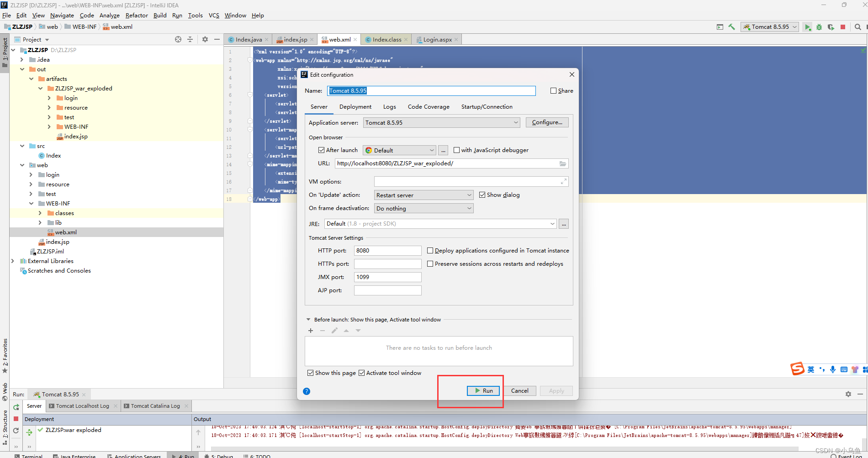Click the green Run icon in the main toolbar
This screenshot has width=868, height=458.
point(807,27)
